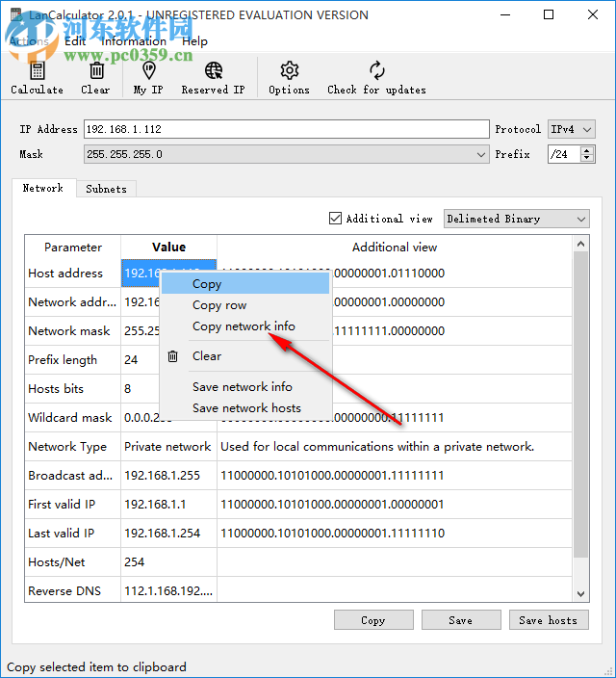Select Save network hosts menu entry
The width and height of the screenshot is (616, 678).
(x=245, y=408)
